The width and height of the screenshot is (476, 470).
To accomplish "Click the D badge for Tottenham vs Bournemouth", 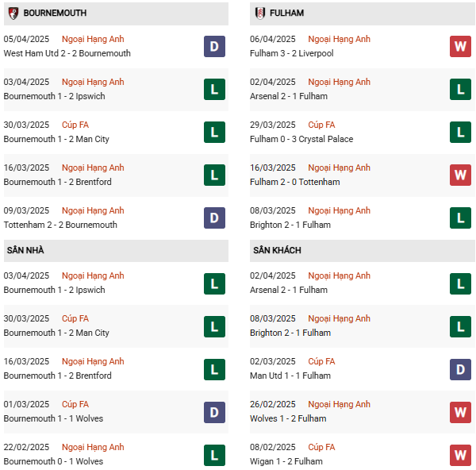I will coord(214,218).
